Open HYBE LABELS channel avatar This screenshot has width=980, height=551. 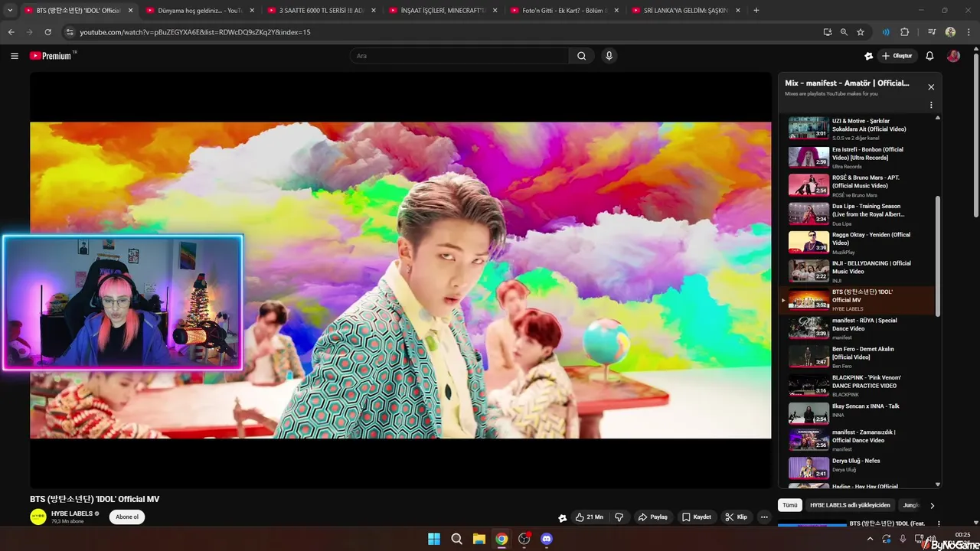pos(38,517)
